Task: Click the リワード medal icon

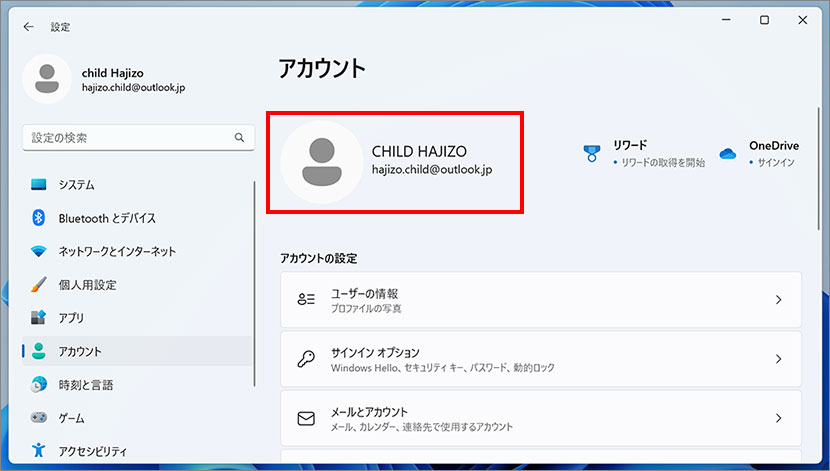Action: coord(592,153)
